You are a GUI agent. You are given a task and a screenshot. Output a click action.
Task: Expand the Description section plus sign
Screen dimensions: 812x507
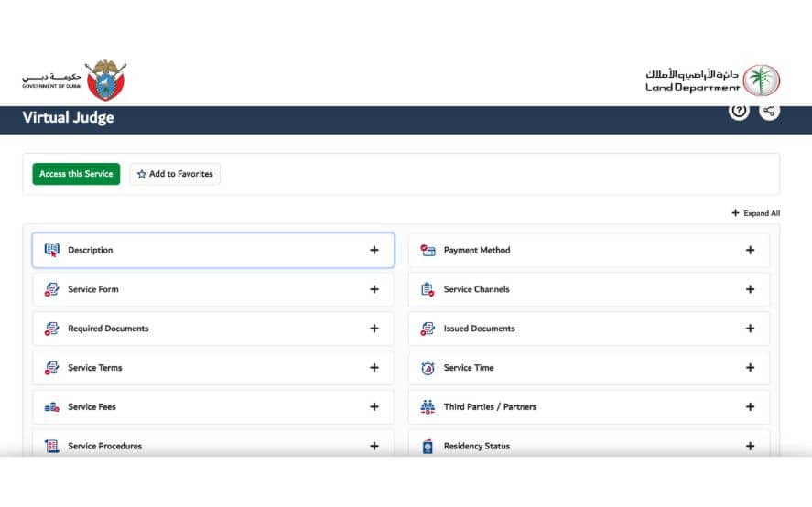pos(374,250)
